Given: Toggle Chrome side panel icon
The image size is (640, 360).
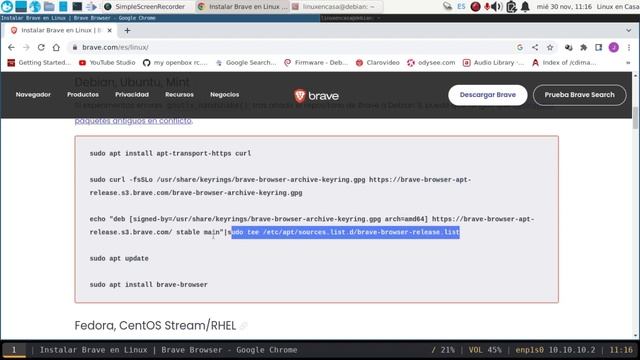Looking at the screenshot, I should [x=599, y=47].
